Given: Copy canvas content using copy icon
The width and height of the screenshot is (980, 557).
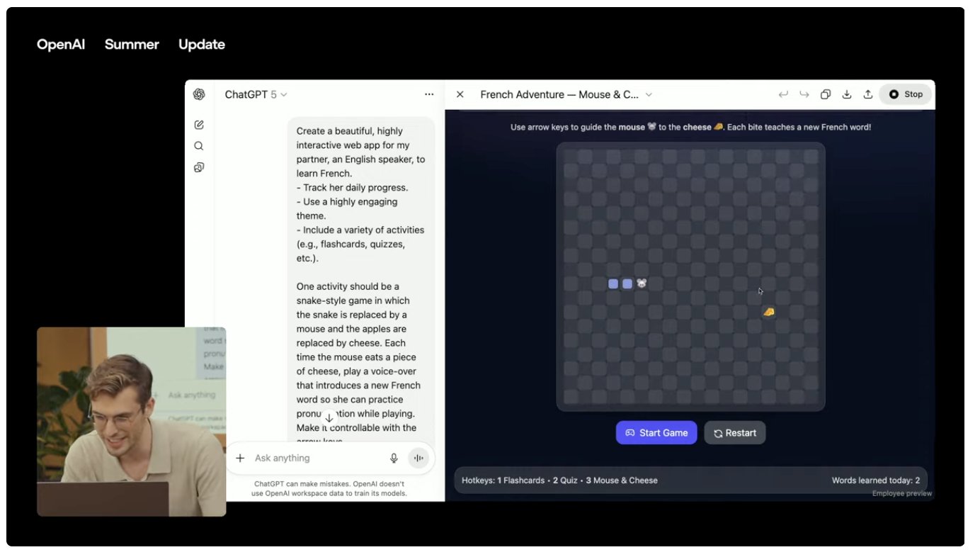Looking at the screenshot, I should tap(826, 94).
